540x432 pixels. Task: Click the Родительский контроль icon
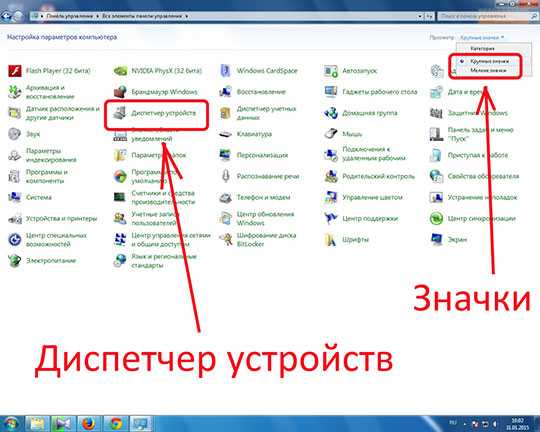331,176
